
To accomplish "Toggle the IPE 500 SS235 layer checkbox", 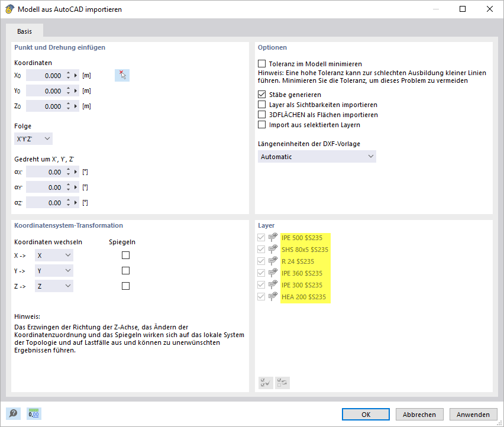I will [261, 237].
